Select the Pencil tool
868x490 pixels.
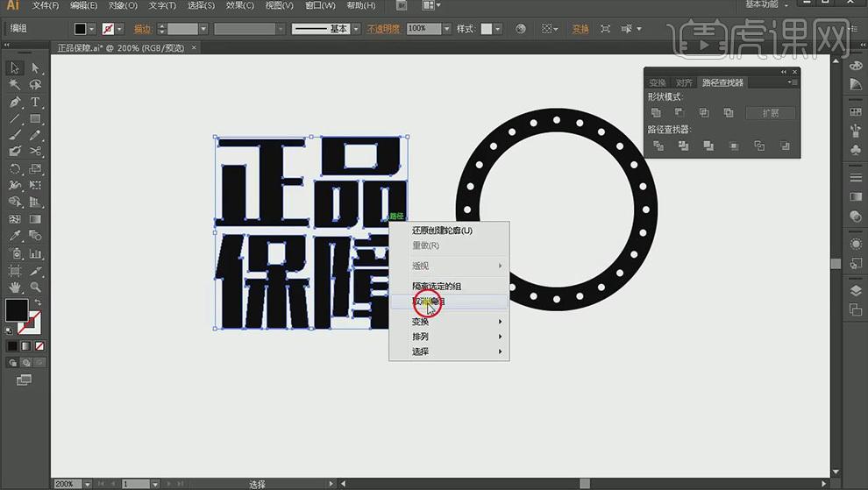point(35,134)
